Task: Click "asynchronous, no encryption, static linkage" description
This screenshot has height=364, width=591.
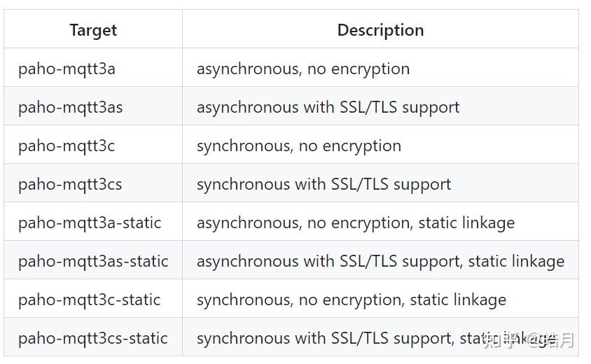Action: coord(356,223)
